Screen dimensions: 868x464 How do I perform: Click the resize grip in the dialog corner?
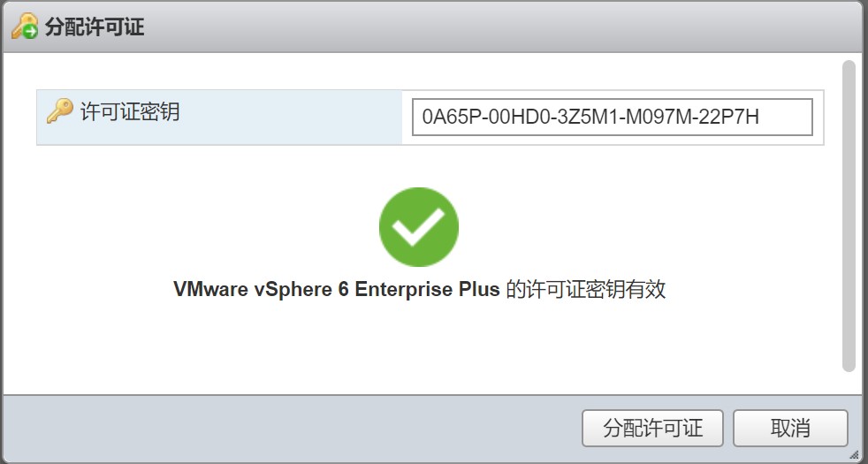click(x=853, y=453)
